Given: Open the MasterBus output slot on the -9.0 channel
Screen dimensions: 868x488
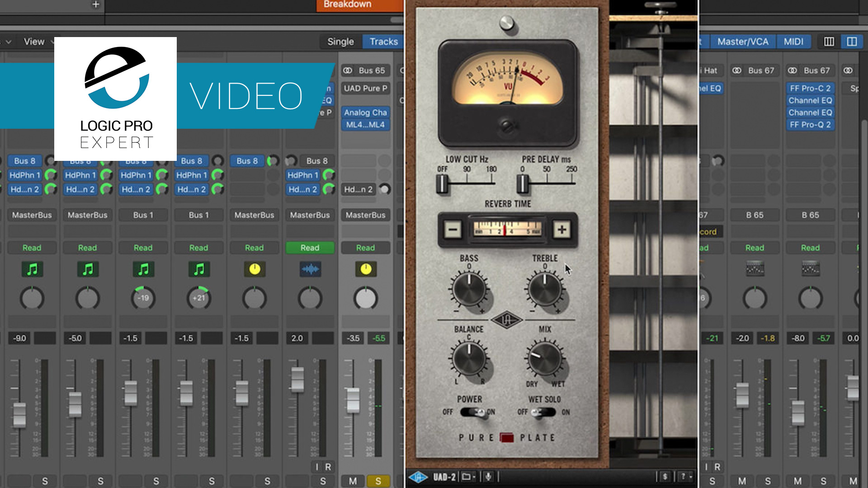Looking at the screenshot, I should coord(32,215).
